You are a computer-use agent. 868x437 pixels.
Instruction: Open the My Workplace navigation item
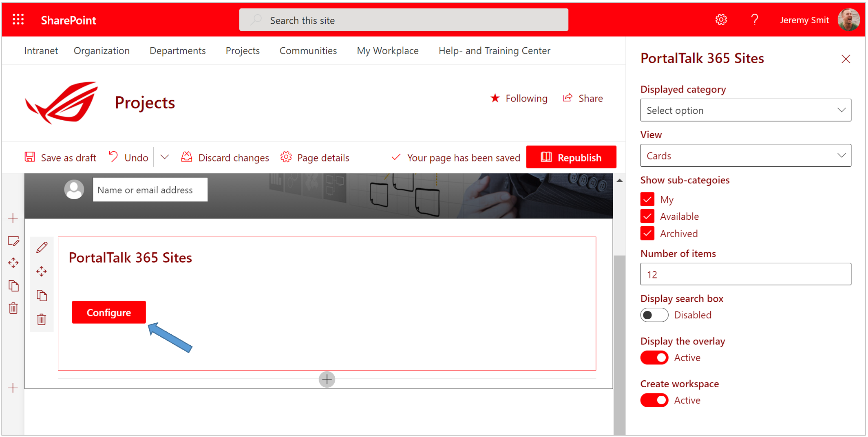388,51
